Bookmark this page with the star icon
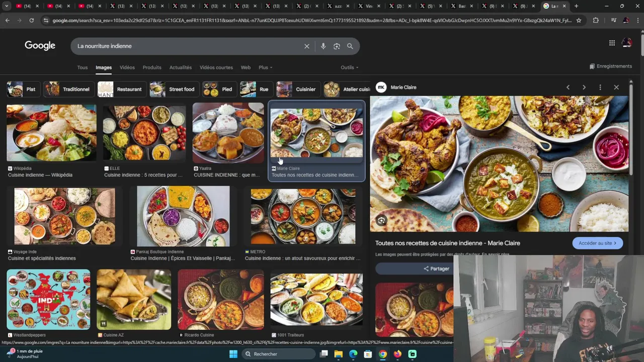644x362 pixels. click(x=579, y=20)
